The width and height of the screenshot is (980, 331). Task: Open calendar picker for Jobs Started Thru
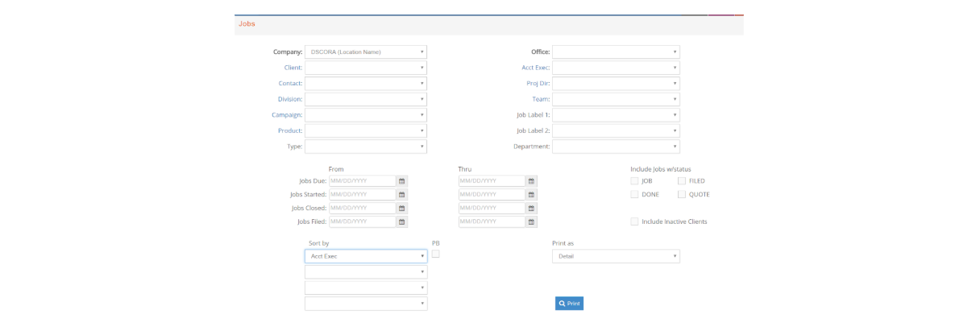pyautogui.click(x=531, y=195)
